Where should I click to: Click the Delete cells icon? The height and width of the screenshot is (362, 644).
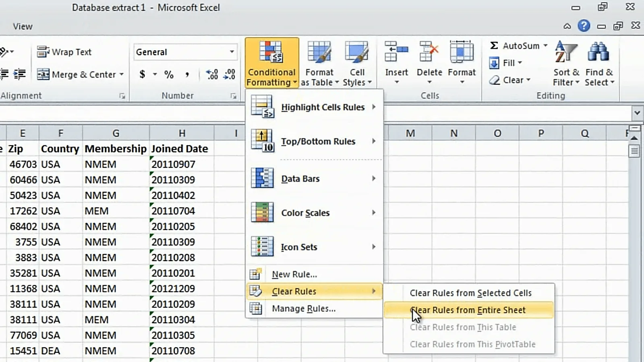429,51
